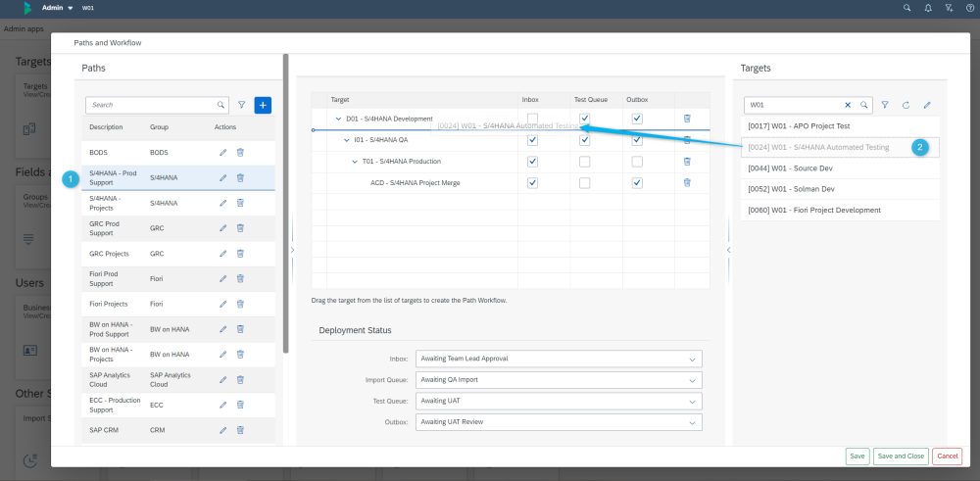Click the pencil icon above targets list
Screen dimensions: 980x481
[x=927, y=105]
